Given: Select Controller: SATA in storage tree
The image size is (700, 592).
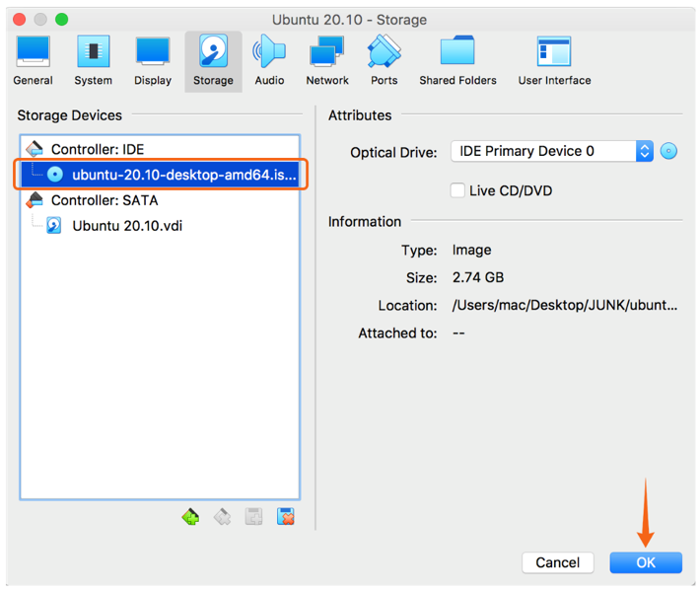Looking at the screenshot, I should pyautogui.click(x=160, y=200).
